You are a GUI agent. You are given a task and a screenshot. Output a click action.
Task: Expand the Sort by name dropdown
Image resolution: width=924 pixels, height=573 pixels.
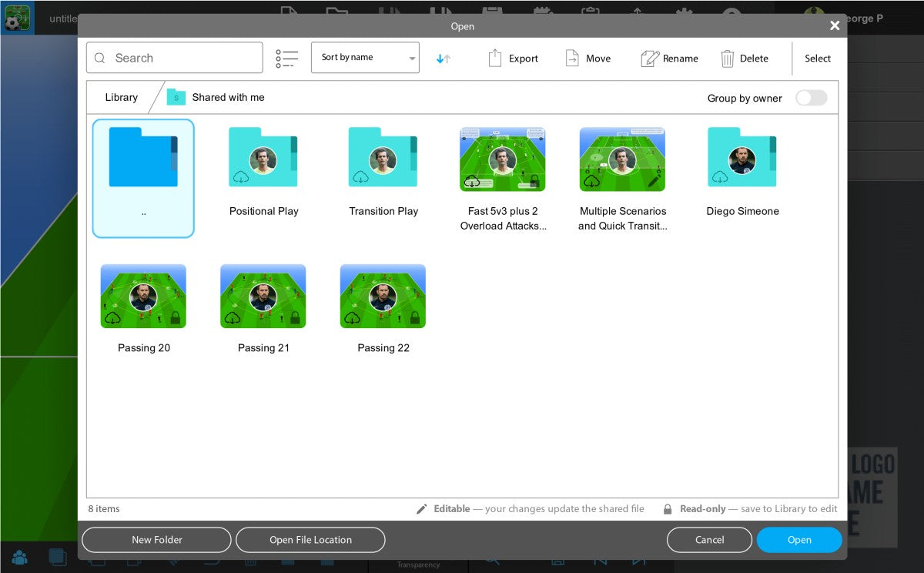tap(365, 58)
